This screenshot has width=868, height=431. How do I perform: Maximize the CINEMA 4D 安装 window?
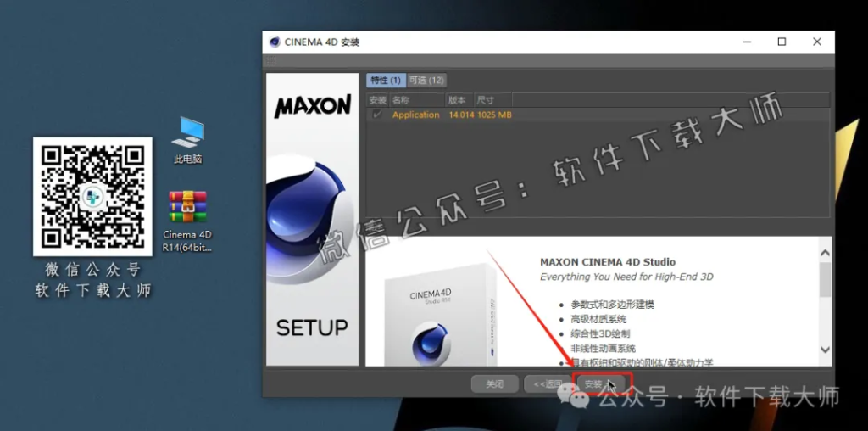click(x=782, y=42)
